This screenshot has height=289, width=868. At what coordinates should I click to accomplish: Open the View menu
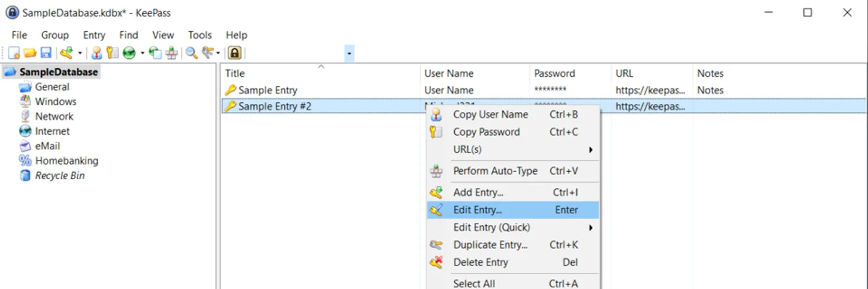[163, 35]
